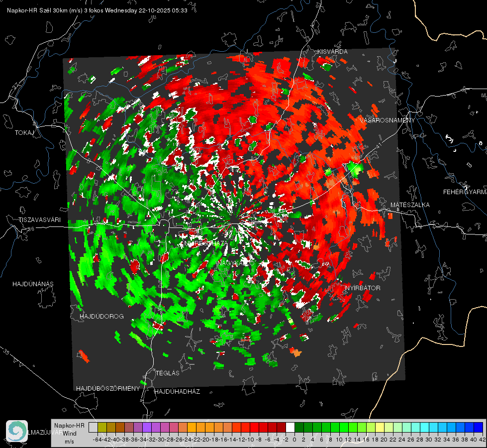
Task: Click the radar title timestamp text
Action: click(x=97, y=10)
